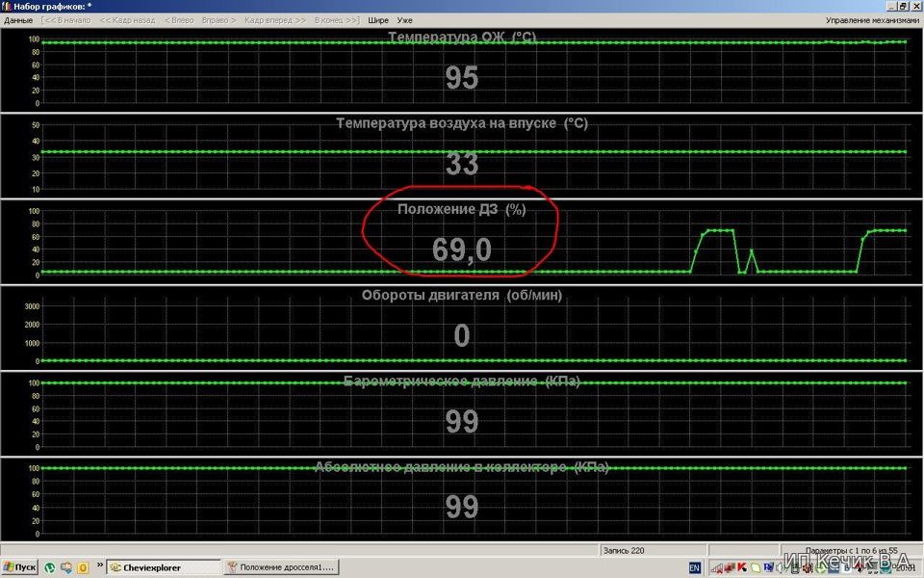Image resolution: width=924 pixels, height=578 pixels.
Task: Expand the quick launch overflow chevron
Action: 99,565
